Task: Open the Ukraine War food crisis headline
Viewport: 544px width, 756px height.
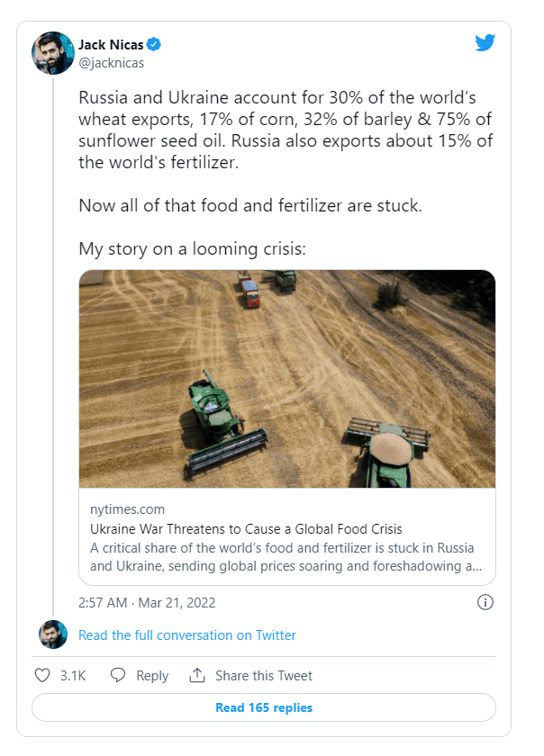Action: [x=246, y=528]
